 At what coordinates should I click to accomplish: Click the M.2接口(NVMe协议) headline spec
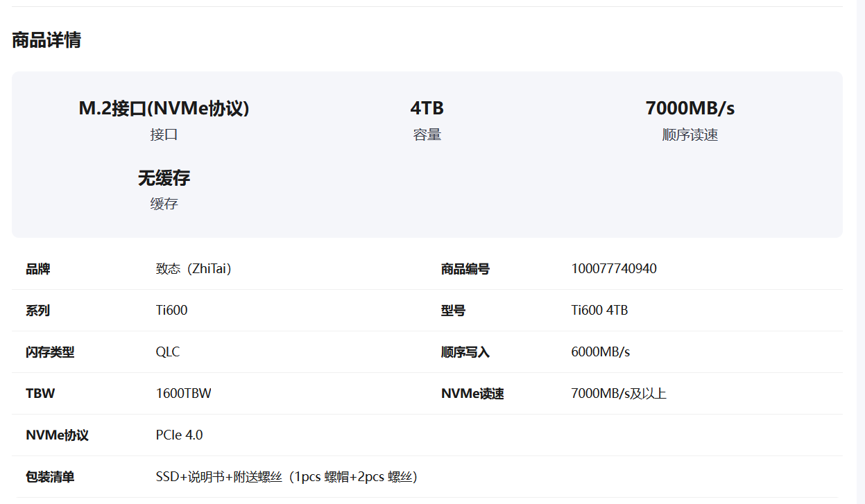(164, 108)
